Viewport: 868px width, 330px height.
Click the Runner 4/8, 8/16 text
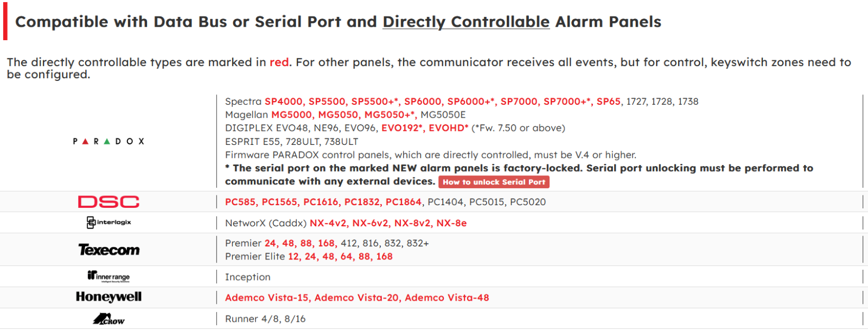point(265,319)
